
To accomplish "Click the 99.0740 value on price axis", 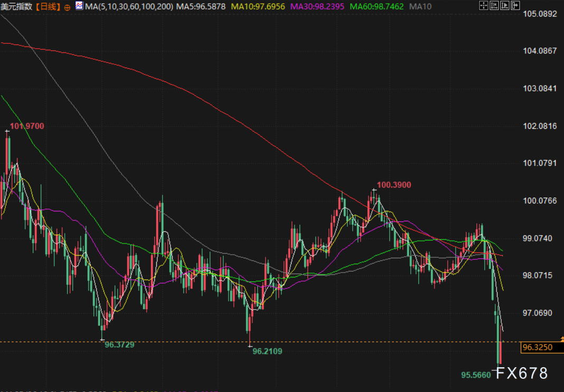I will click(x=538, y=239).
